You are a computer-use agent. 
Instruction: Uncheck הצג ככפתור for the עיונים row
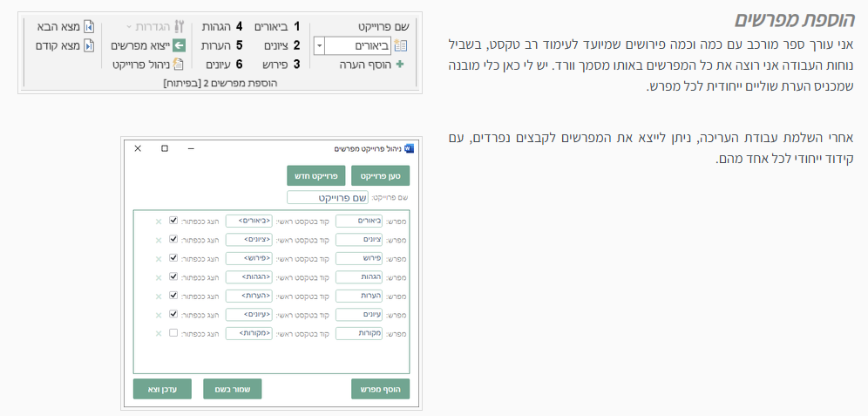[173, 314]
